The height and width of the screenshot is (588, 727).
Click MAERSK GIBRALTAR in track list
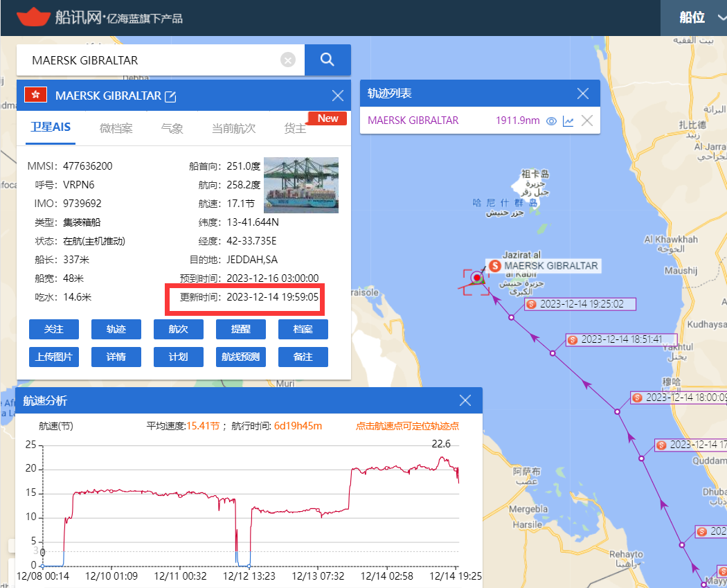click(413, 121)
